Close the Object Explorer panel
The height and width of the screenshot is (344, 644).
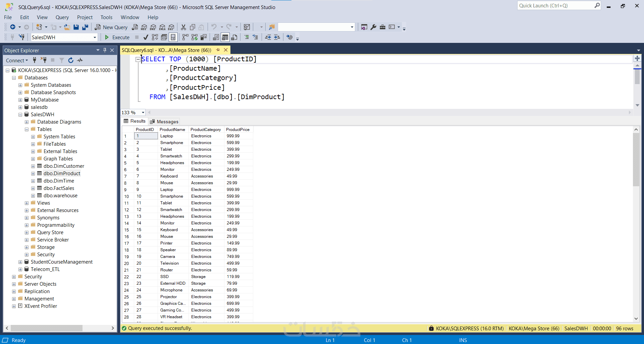coord(112,50)
